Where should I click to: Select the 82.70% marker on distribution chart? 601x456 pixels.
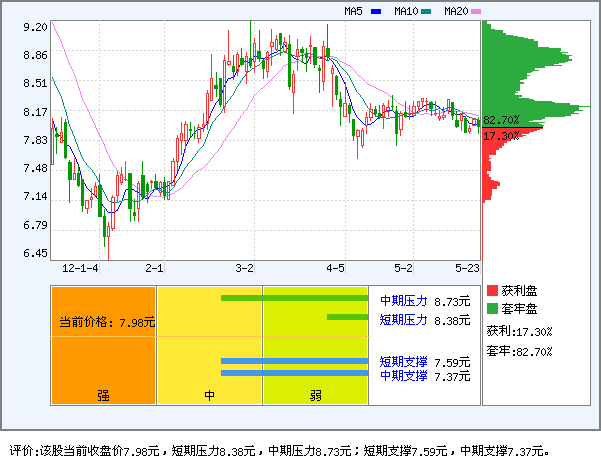pos(501,120)
